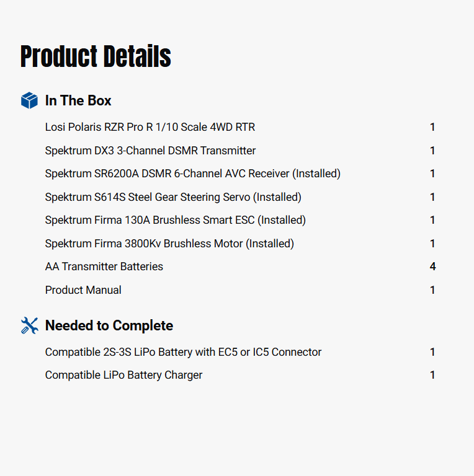Click Compatible LiPo Battery Charger item
474x476 pixels.
123,375
